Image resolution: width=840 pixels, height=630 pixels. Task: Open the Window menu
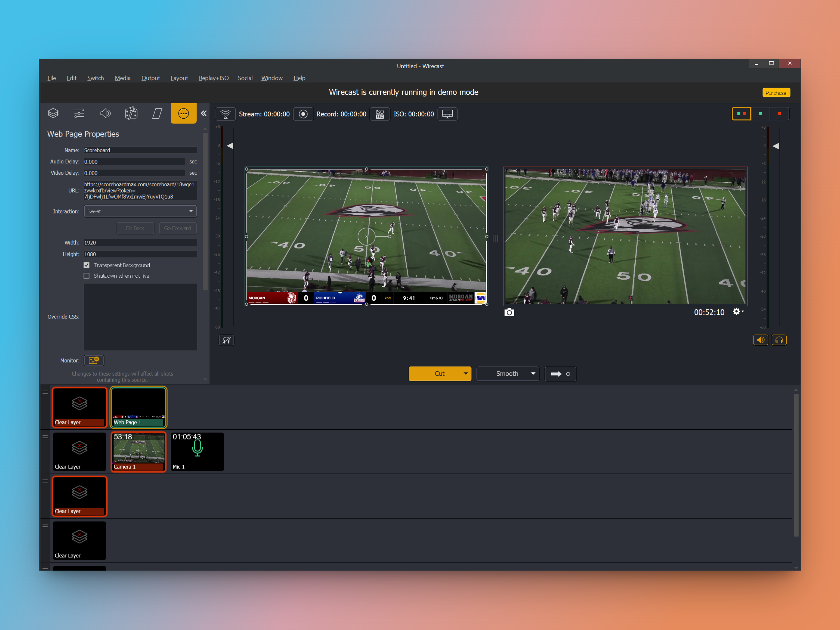coord(272,78)
